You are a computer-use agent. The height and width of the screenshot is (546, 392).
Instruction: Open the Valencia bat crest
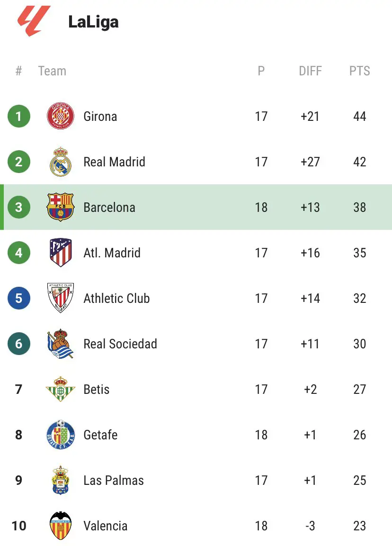(61, 526)
